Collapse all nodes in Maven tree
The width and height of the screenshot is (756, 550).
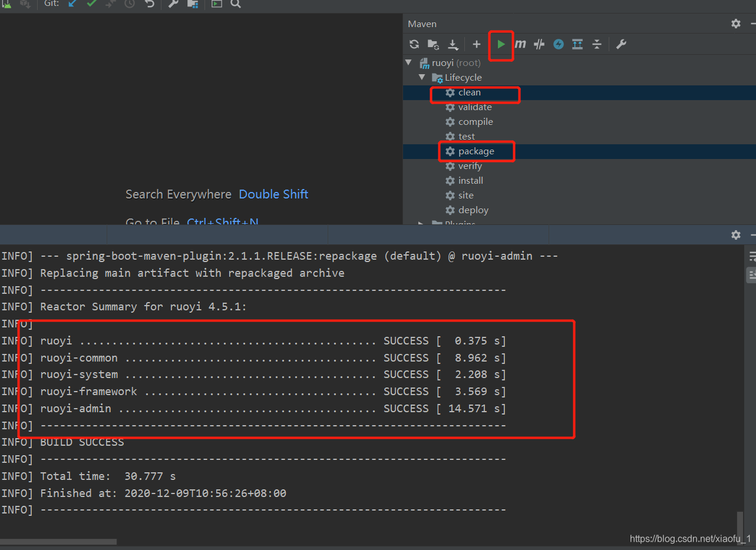(x=597, y=44)
